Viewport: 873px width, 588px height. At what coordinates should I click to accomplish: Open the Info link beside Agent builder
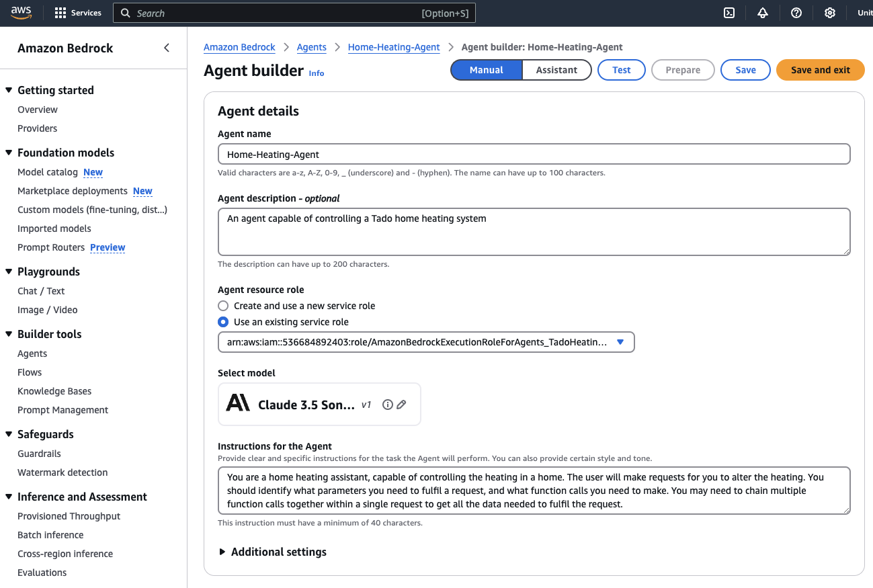point(317,73)
